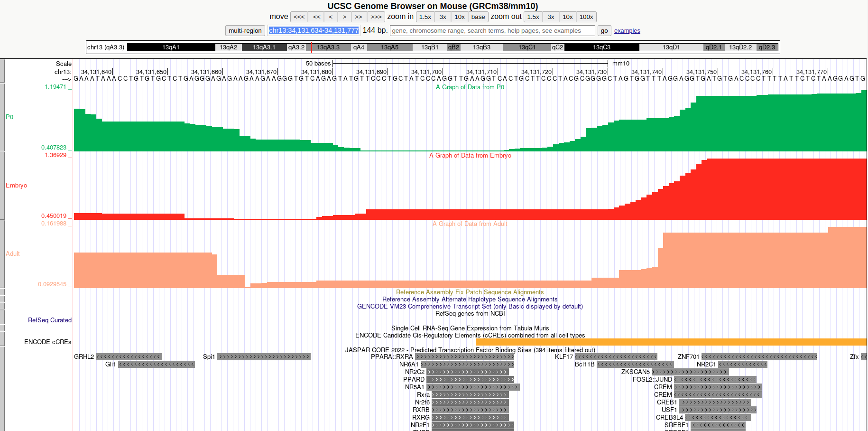The image size is (868, 431).
Task: Click the Embryo track label
Action: [16, 186]
